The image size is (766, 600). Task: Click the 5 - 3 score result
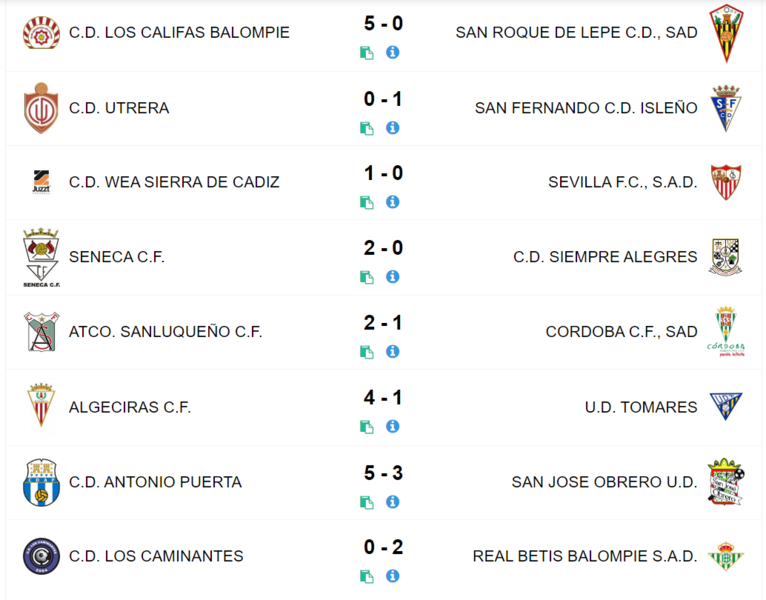(383, 473)
